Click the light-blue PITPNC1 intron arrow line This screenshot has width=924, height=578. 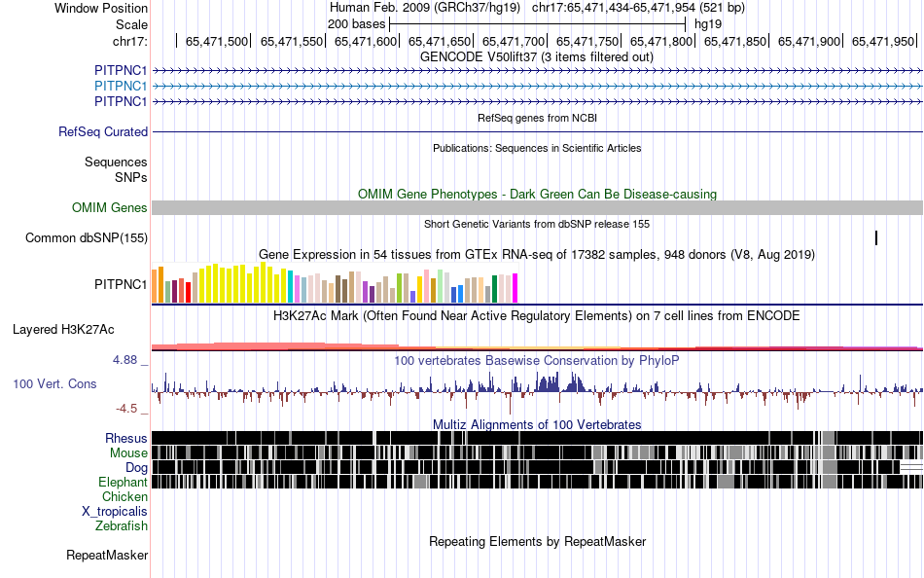tap(538, 86)
